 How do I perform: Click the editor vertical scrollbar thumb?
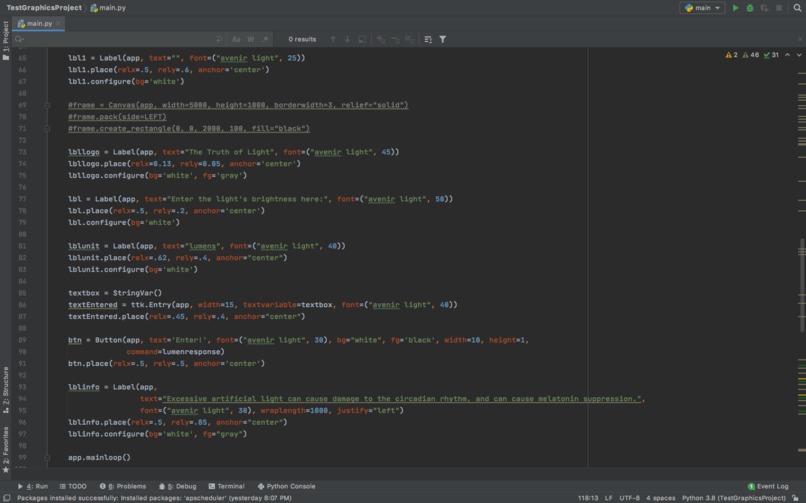click(802, 285)
